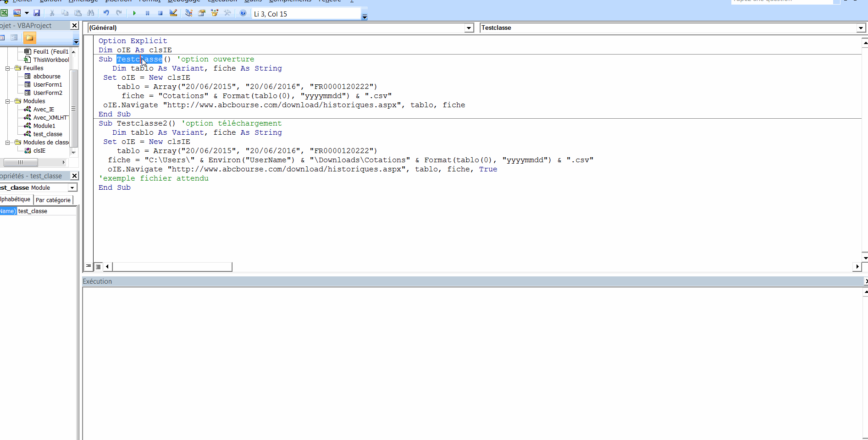The height and width of the screenshot is (440, 868).
Task: Collapse the Modules folder in project tree
Action: pyautogui.click(x=8, y=101)
